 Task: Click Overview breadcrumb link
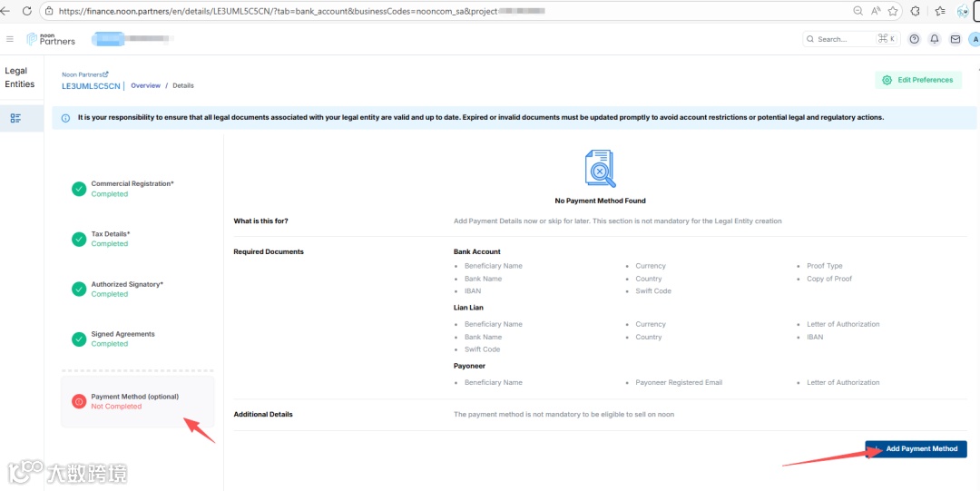(x=145, y=85)
